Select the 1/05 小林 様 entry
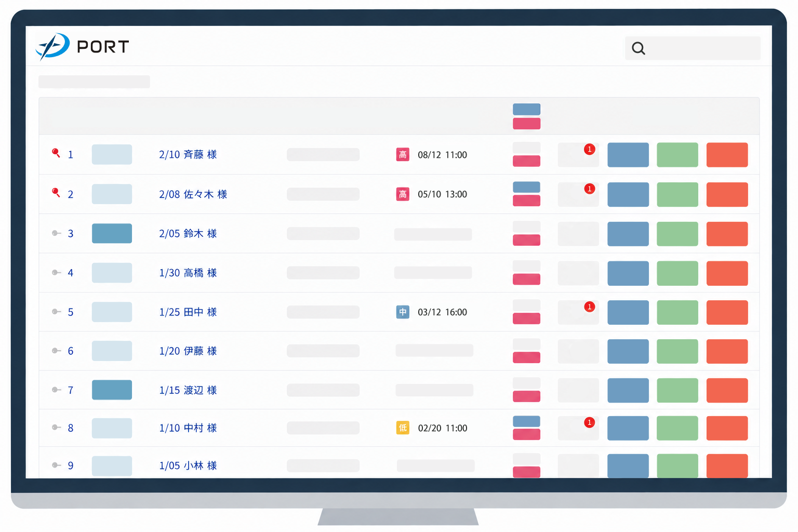Screen dimensions: 798x532 (x=188, y=465)
